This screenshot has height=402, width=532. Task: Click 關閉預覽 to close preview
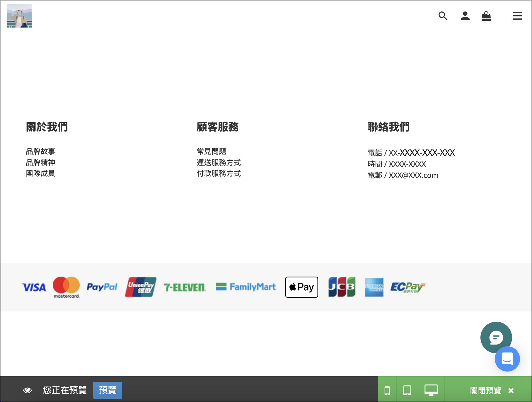tap(492, 390)
